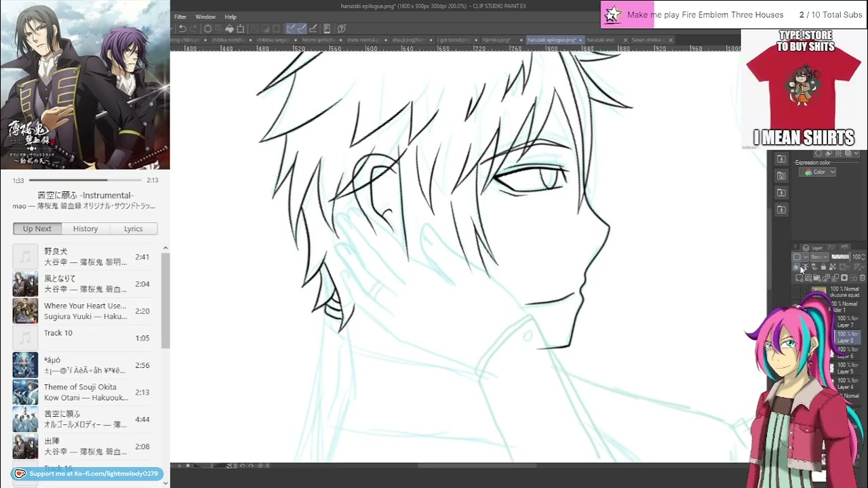The image size is (868, 488).
Task: Click second material folder icon in right dock
Action: 781,176
